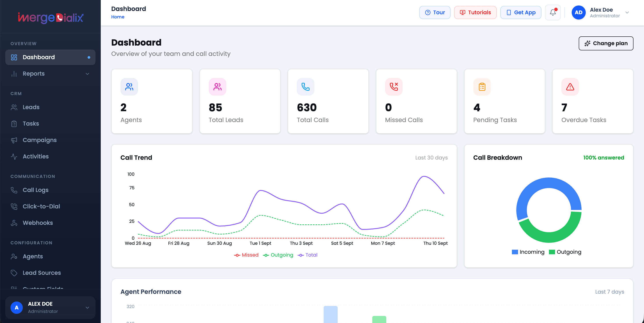Open the Alex Doe account dropdown chevron
This screenshot has height=323, width=644.
tap(627, 12)
